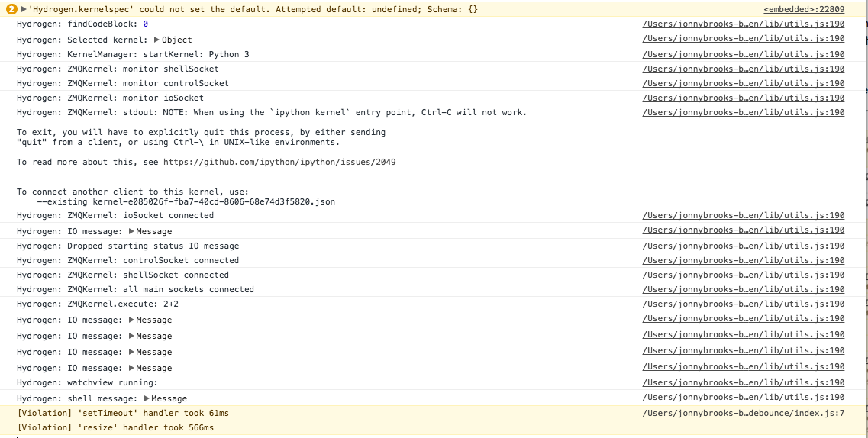868x438 pixels.
Task: Open the ipython issues 2049 GitHub link
Action: (279, 162)
